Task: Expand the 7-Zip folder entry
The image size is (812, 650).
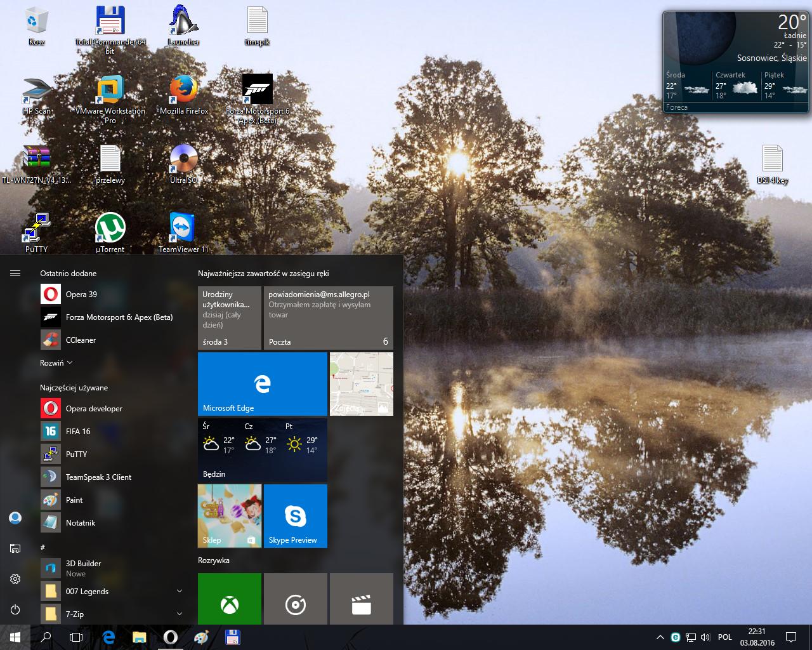Action: [111, 614]
